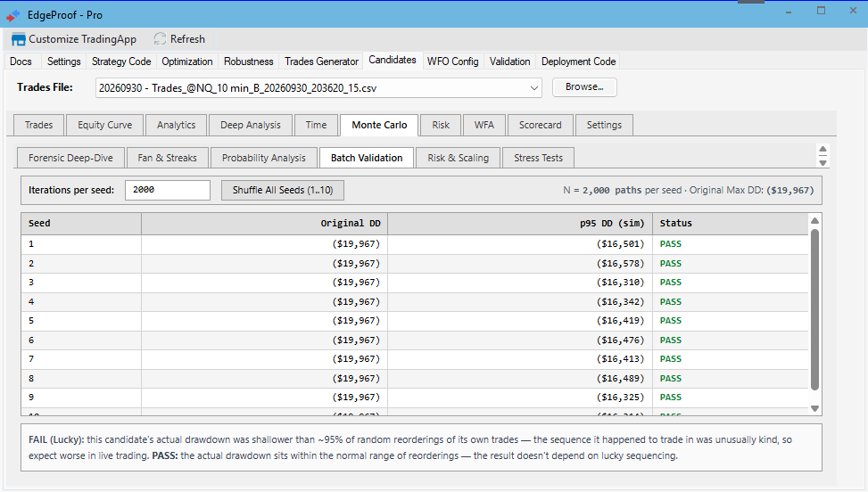Open the Scorecard tab
Screen dimensions: 868x492
coord(541,125)
